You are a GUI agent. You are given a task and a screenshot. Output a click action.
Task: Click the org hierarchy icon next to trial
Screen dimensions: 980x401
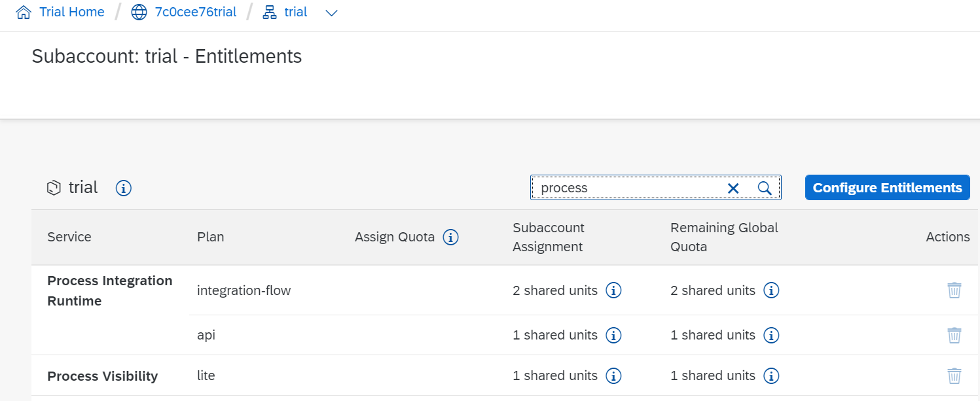click(269, 12)
